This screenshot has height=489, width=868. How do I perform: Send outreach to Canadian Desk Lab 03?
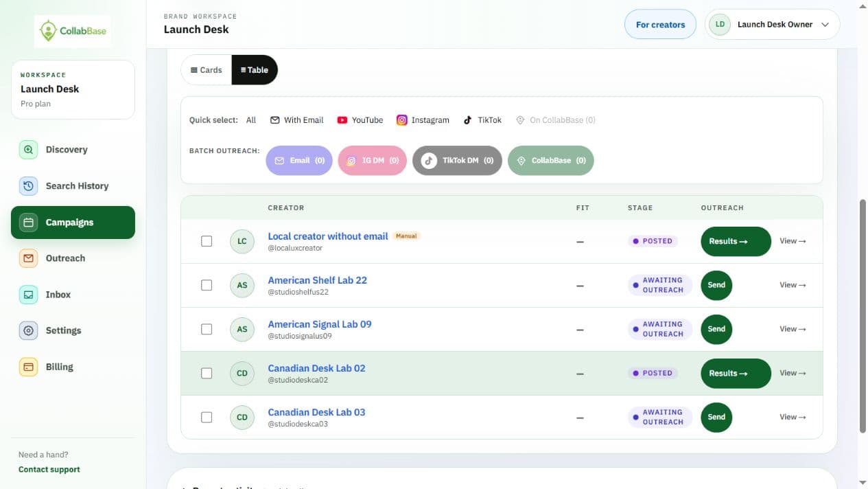point(716,417)
